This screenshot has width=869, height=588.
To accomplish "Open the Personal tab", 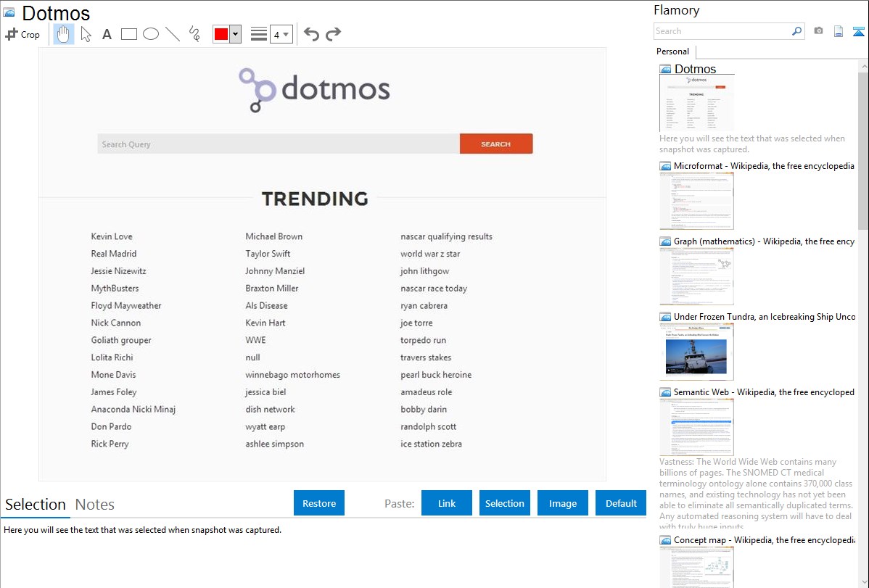I will coord(673,51).
